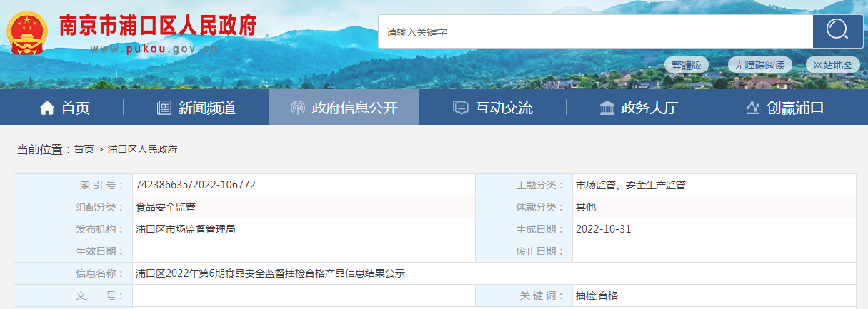Click the house icon beside 首页

47,108
